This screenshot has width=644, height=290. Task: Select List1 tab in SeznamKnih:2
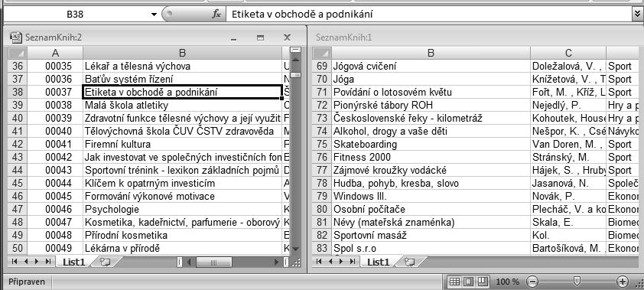coord(73,262)
